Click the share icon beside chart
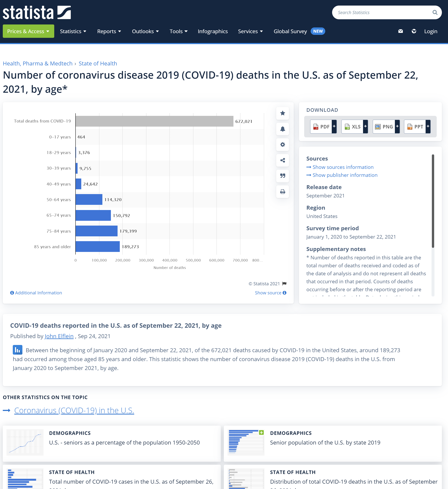 pos(282,160)
